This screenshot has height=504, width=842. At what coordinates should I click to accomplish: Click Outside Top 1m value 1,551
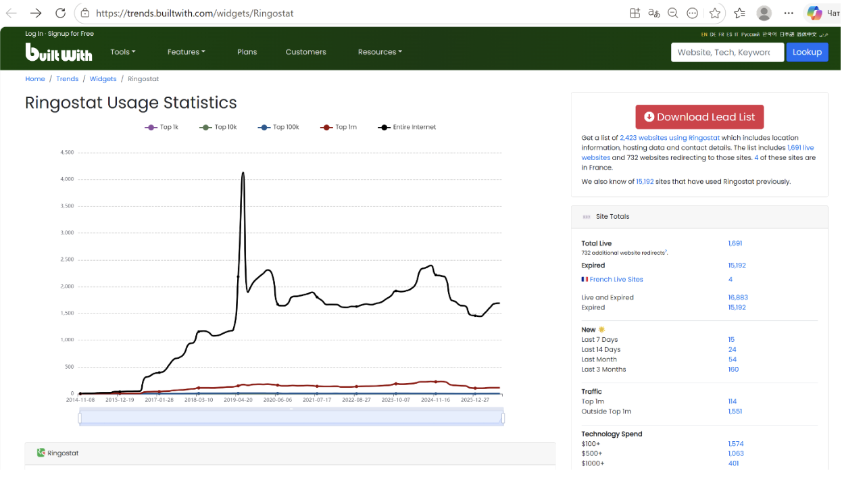click(x=735, y=411)
